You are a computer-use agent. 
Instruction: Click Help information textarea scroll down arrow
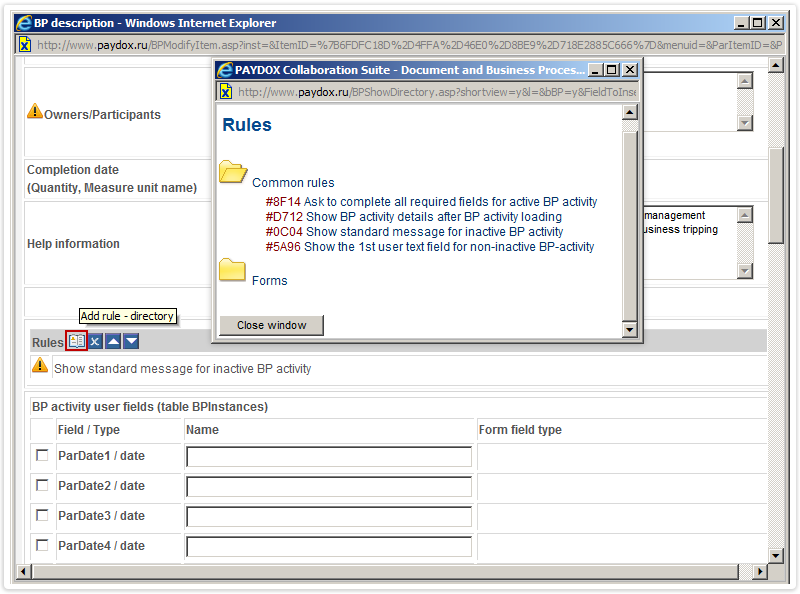click(745, 271)
